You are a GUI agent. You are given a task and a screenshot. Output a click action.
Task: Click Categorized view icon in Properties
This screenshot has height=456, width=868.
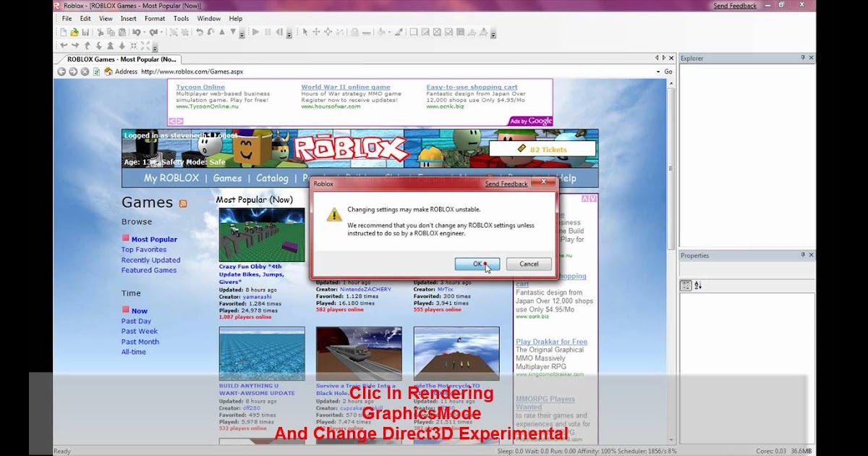pyautogui.click(x=686, y=286)
